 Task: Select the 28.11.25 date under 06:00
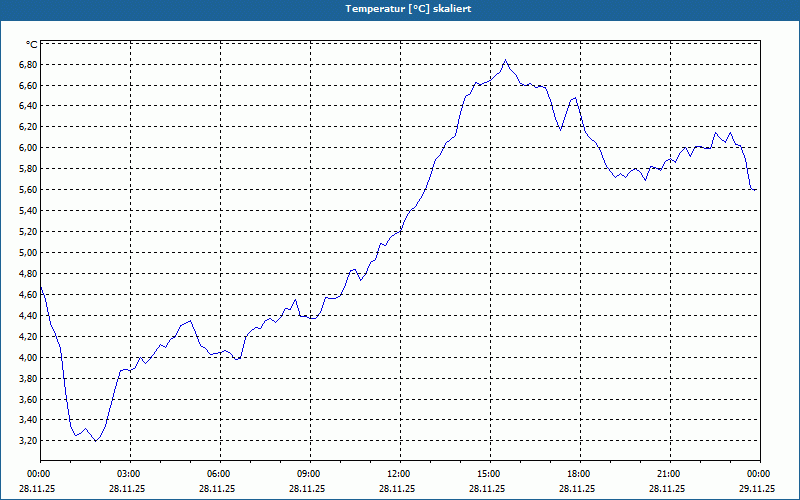tap(217, 488)
